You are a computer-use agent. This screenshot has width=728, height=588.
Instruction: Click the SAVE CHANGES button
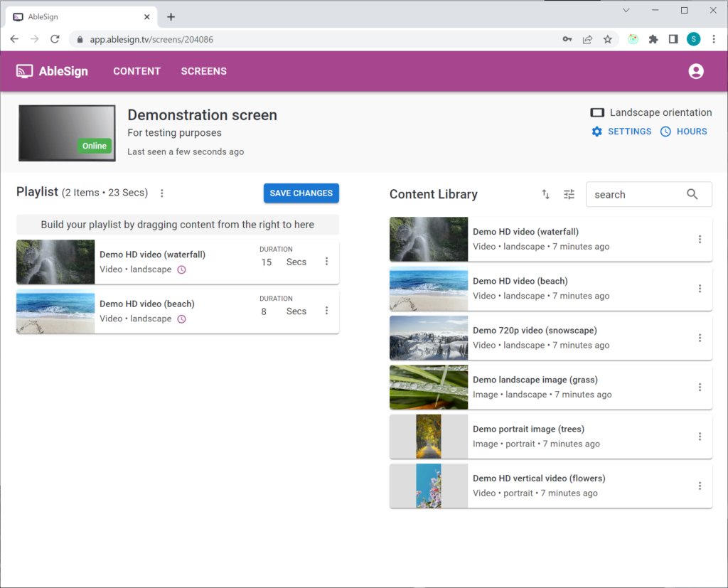301,193
